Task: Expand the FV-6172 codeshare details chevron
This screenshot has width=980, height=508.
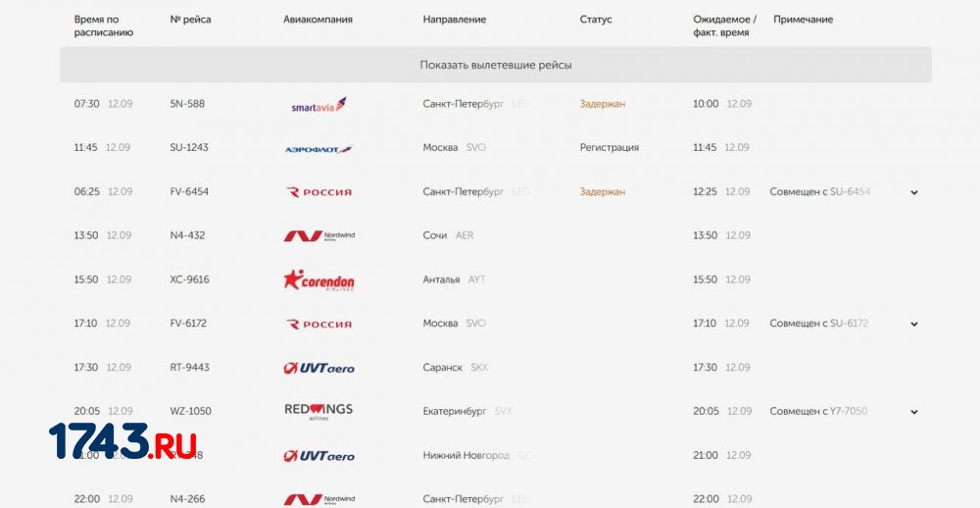Action: [x=913, y=324]
